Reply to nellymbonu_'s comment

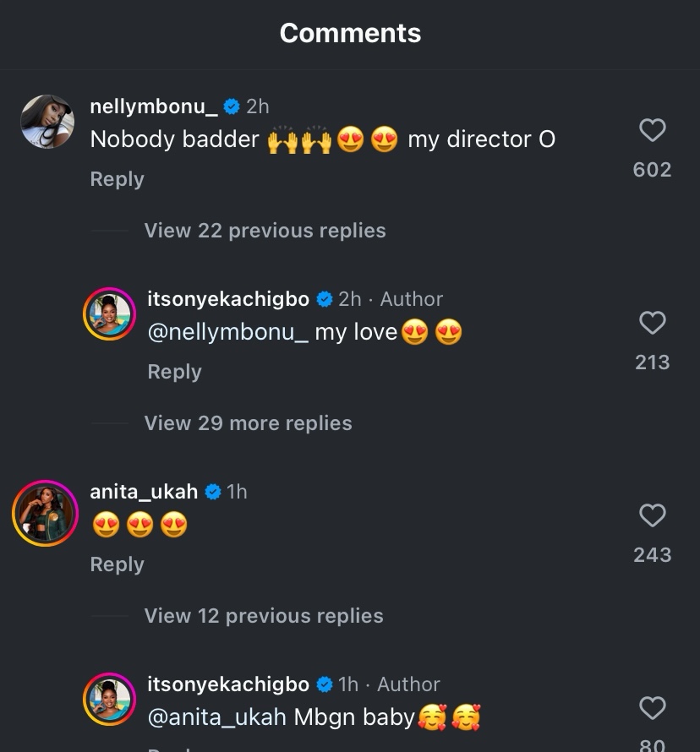click(x=117, y=179)
